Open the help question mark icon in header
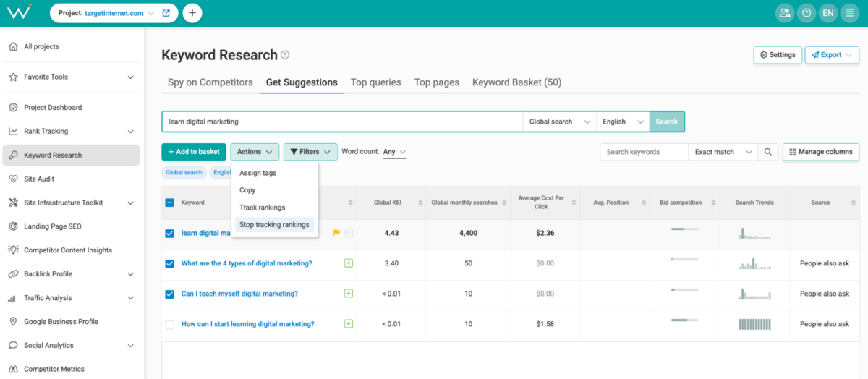The width and height of the screenshot is (868, 379). (807, 13)
